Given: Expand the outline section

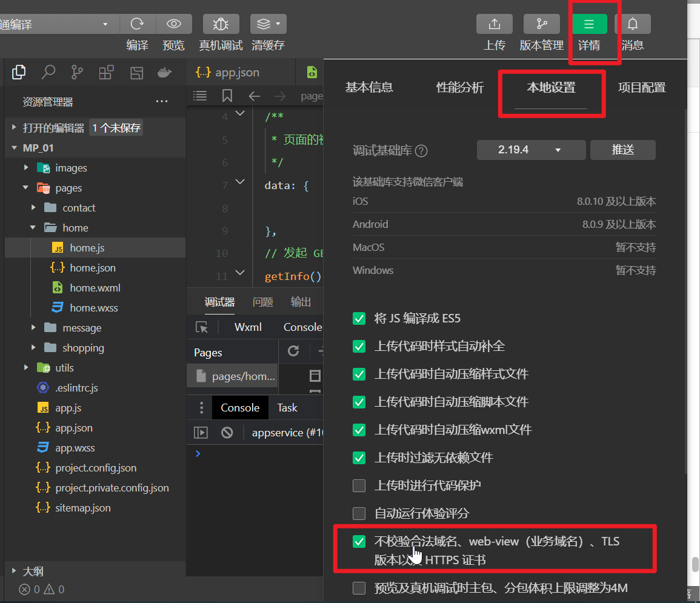Looking at the screenshot, I should point(15,571).
